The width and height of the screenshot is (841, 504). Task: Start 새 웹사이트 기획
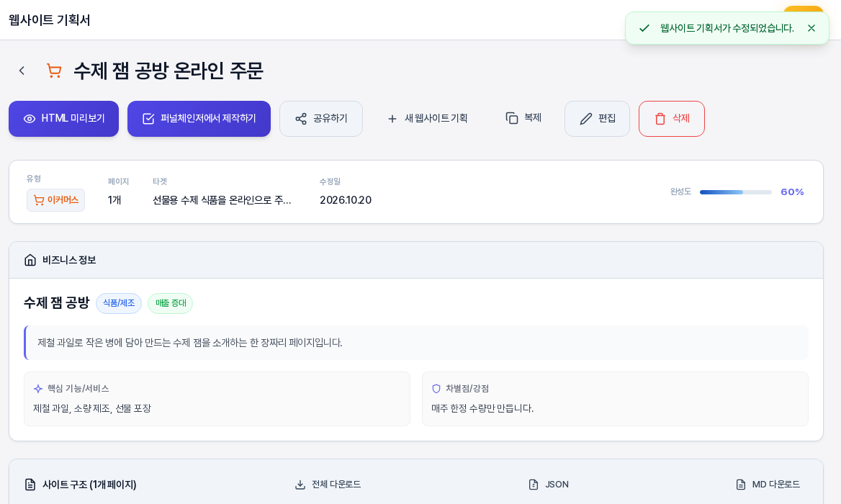pyautogui.click(x=428, y=119)
